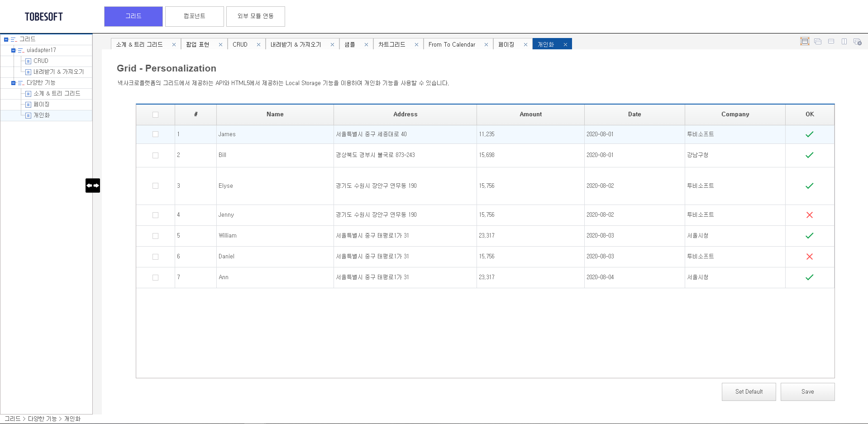The height and width of the screenshot is (424, 868).
Task: Collapse the uiadapter17 tree node
Action: (12, 50)
